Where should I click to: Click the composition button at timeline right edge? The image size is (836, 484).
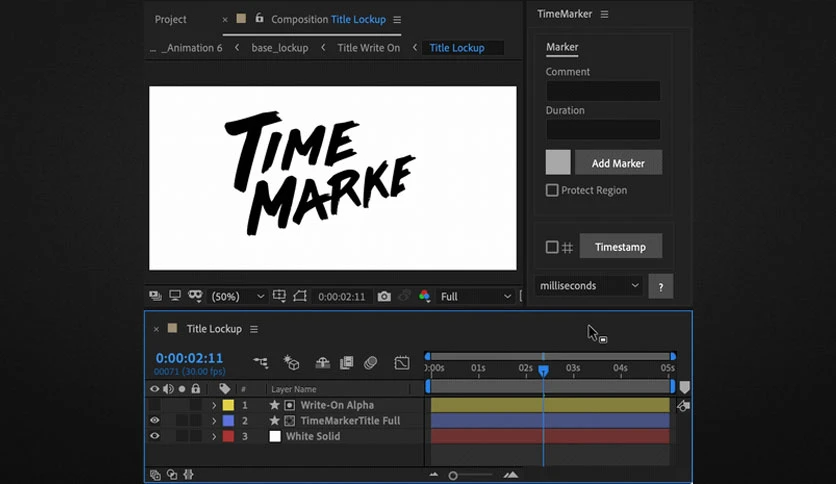[683, 406]
